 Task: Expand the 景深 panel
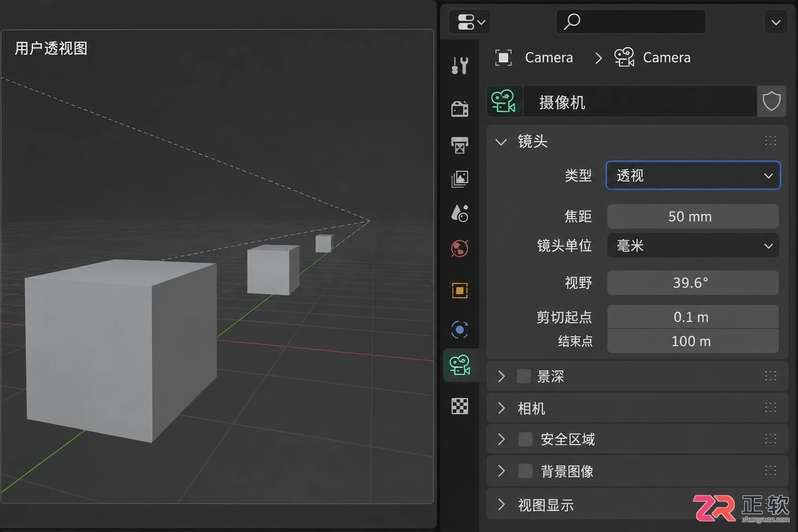pyautogui.click(x=501, y=376)
